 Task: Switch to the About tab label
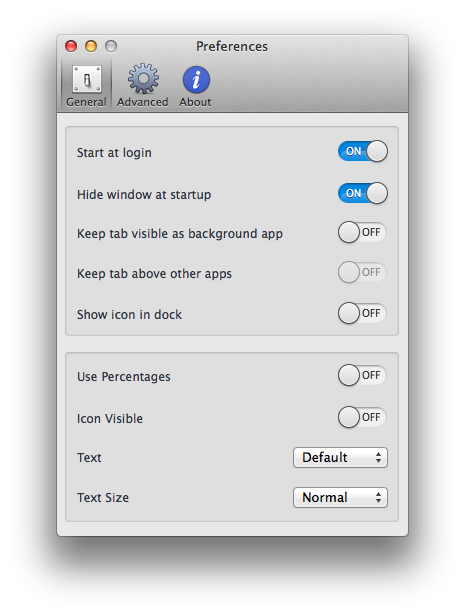pyautogui.click(x=195, y=102)
